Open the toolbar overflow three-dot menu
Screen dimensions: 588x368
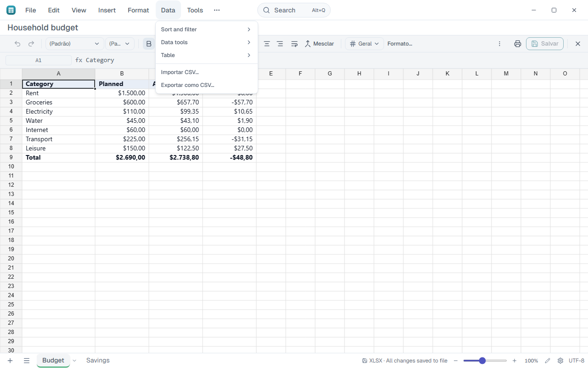pos(500,44)
